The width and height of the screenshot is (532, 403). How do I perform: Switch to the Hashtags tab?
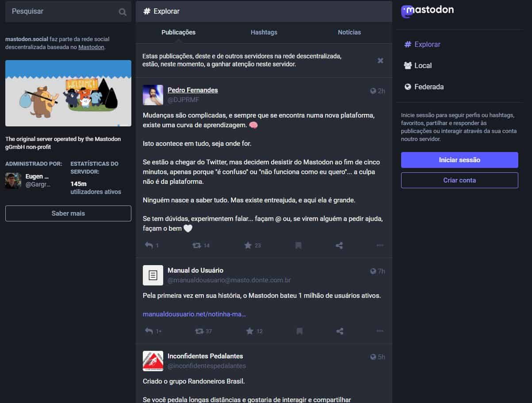point(264,32)
